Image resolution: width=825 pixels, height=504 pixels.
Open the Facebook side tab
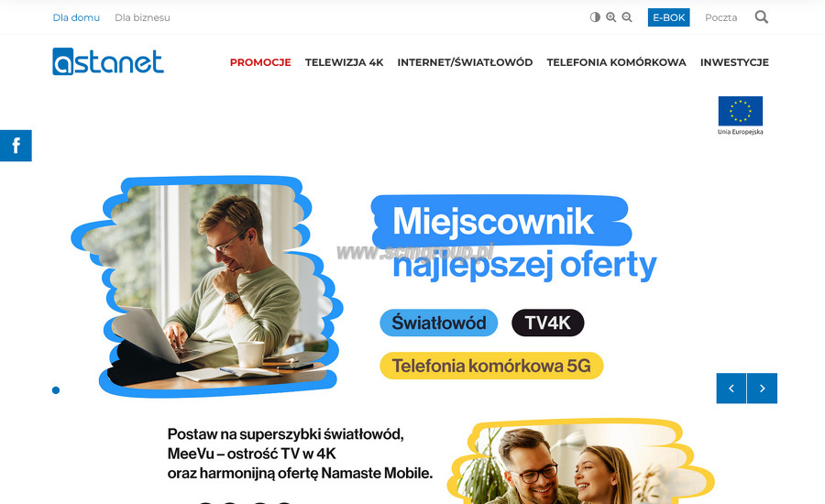click(16, 146)
